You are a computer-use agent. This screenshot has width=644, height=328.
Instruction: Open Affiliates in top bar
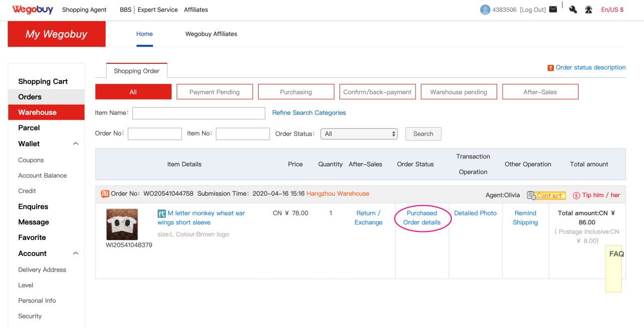(196, 10)
